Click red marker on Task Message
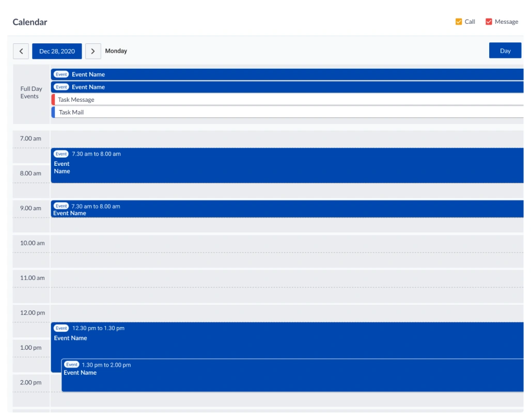This screenshot has width=531, height=420. [x=53, y=100]
